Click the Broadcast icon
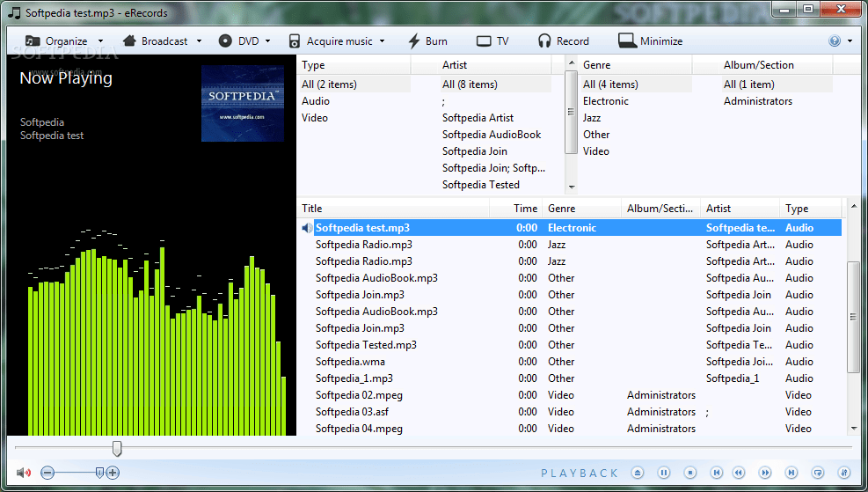This screenshot has width=868, height=492. (129, 41)
